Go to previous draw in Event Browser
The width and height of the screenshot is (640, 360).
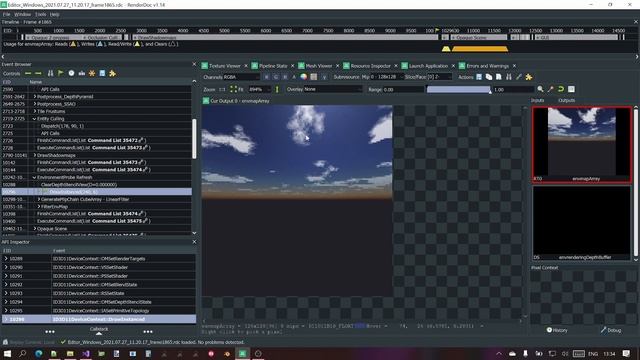pos(28,73)
